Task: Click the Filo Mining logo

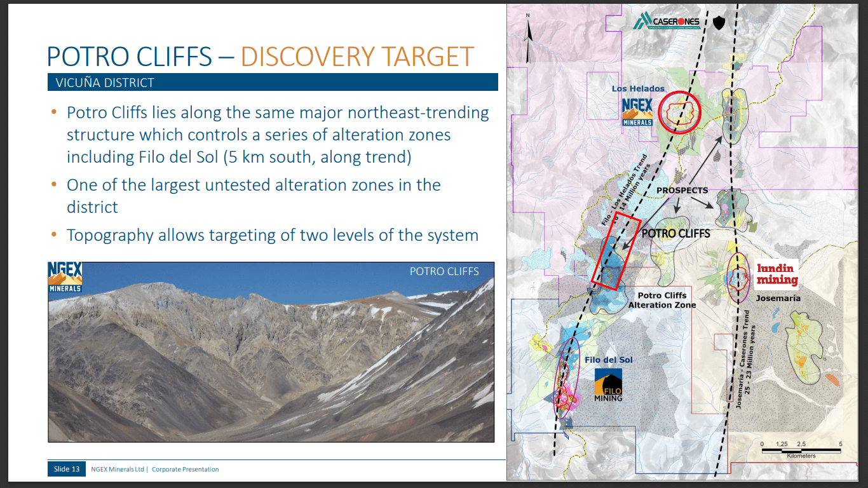Action: click(608, 384)
